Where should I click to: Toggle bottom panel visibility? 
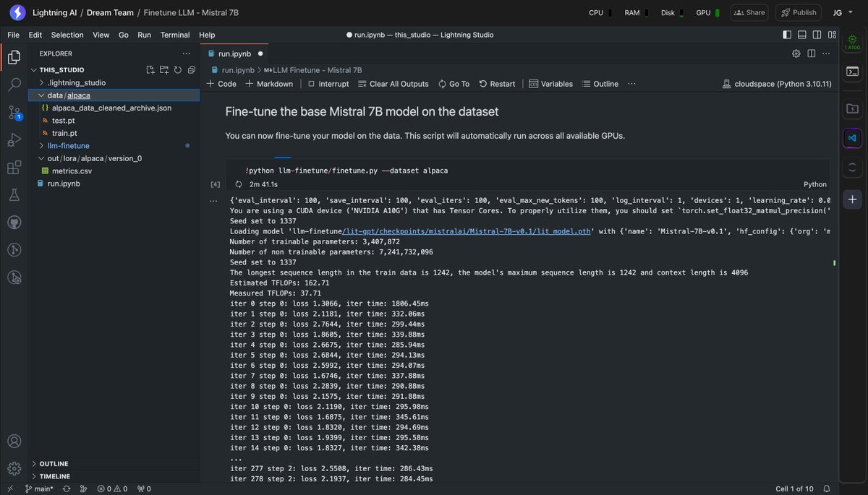tap(801, 35)
